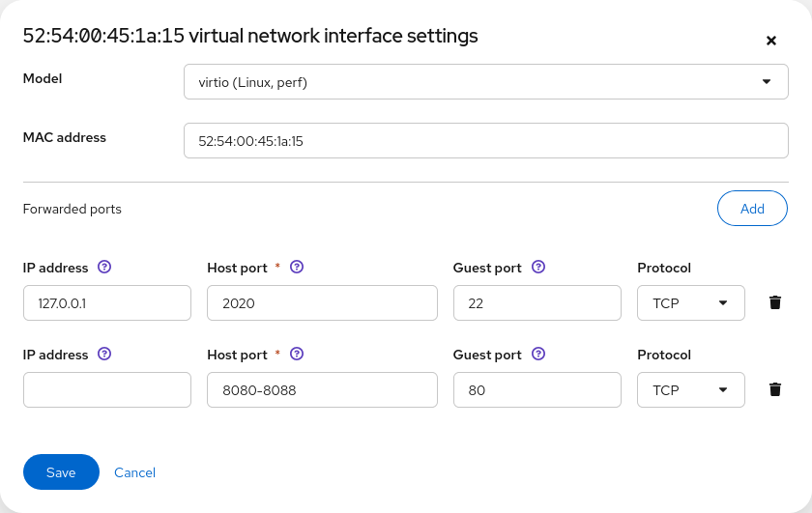Click help icon beside second Host port label
Image resolution: width=812 pixels, height=513 pixels.
point(297,355)
